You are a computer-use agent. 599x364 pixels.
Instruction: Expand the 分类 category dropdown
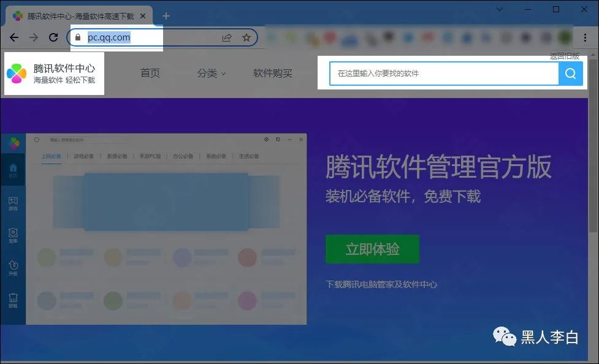[x=212, y=74]
